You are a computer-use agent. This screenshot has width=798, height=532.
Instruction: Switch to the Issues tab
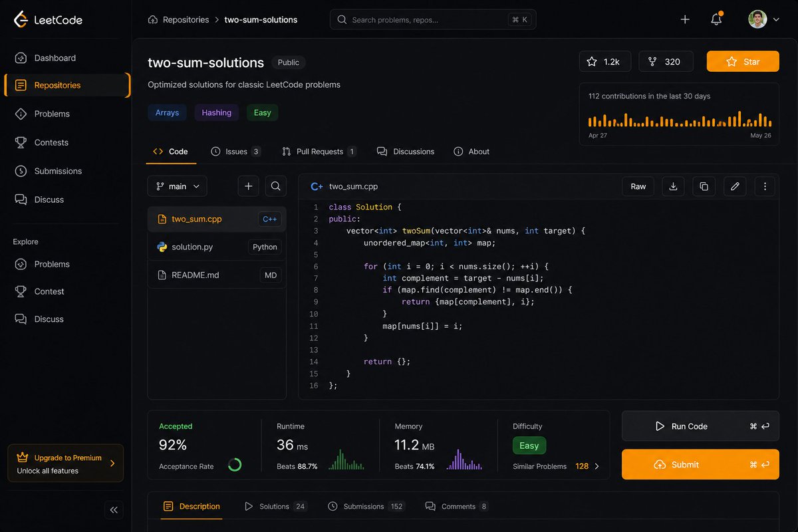click(x=236, y=152)
